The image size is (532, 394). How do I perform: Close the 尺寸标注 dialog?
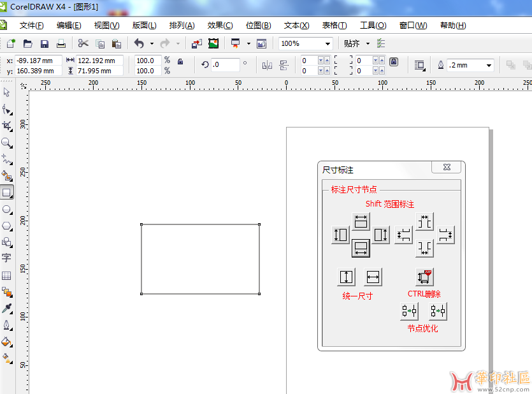[x=447, y=167]
